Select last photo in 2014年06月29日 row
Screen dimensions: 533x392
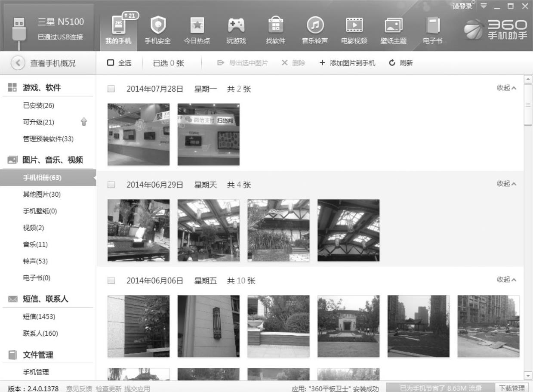(348, 230)
